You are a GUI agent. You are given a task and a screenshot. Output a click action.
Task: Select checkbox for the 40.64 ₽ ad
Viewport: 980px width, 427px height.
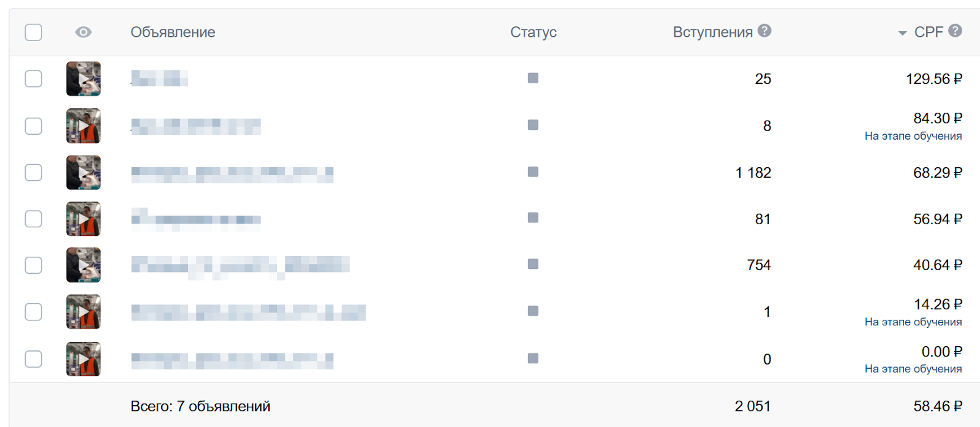tap(33, 265)
